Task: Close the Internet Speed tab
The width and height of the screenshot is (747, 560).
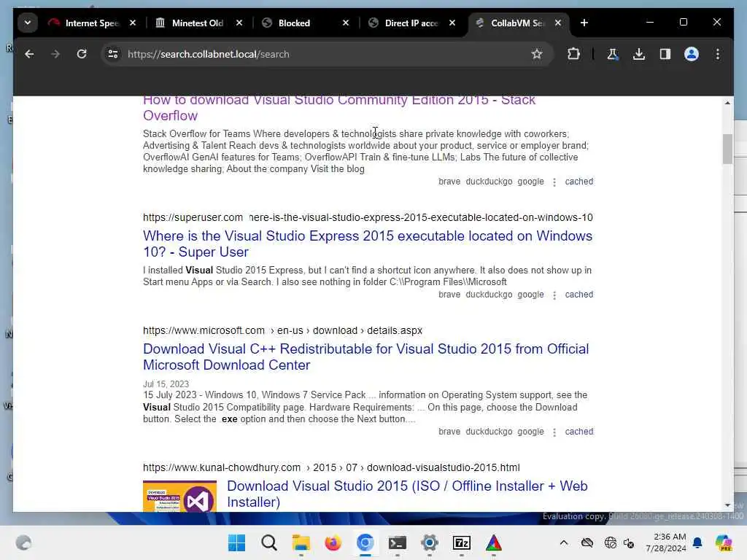Action: [133, 23]
